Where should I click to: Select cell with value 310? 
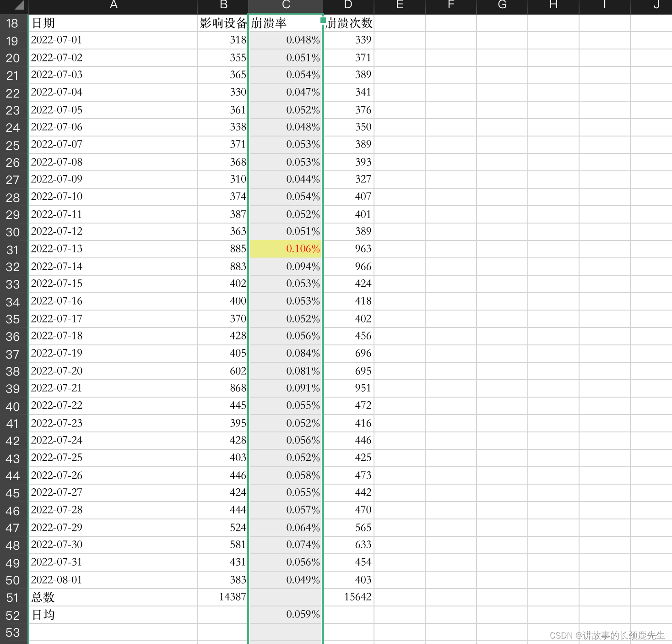[223, 180]
